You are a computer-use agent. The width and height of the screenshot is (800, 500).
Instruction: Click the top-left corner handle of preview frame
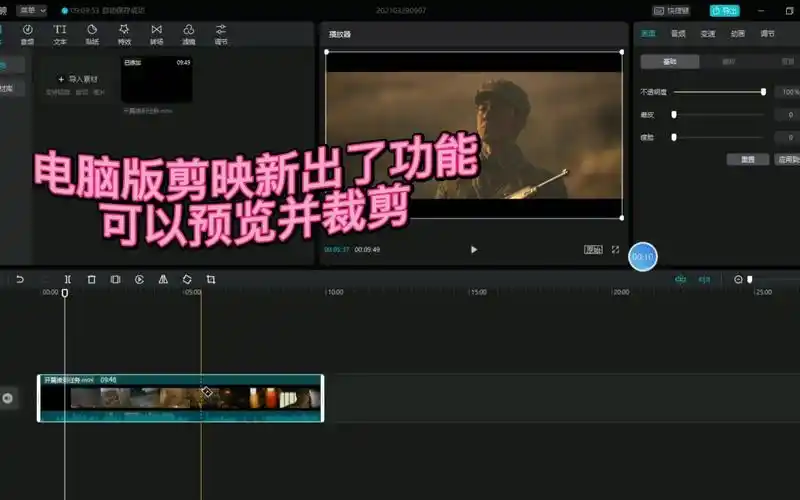coord(327,52)
